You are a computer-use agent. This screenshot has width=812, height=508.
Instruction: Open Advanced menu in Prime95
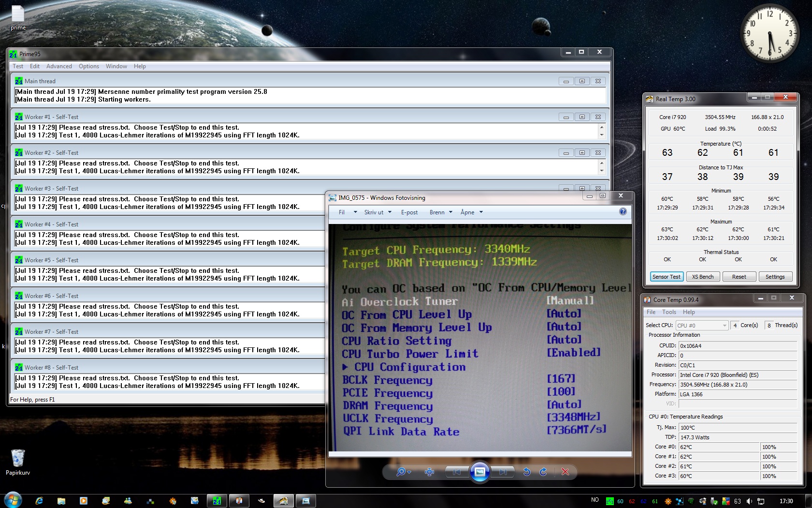pyautogui.click(x=59, y=66)
